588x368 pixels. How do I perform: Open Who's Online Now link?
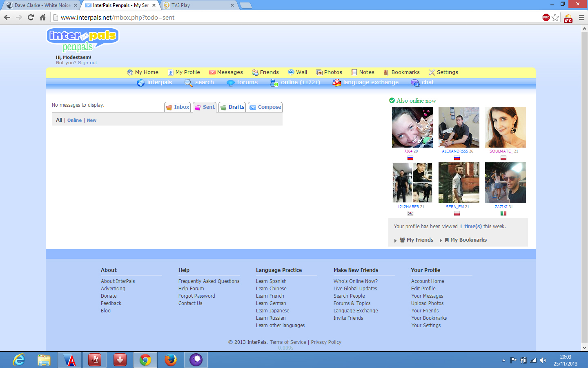pyautogui.click(x=355, y=281)
